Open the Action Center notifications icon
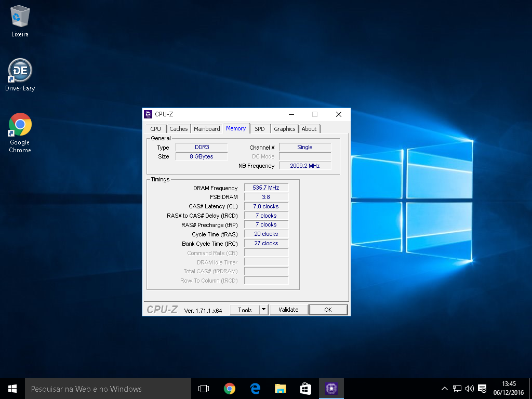 coord(482,389)
